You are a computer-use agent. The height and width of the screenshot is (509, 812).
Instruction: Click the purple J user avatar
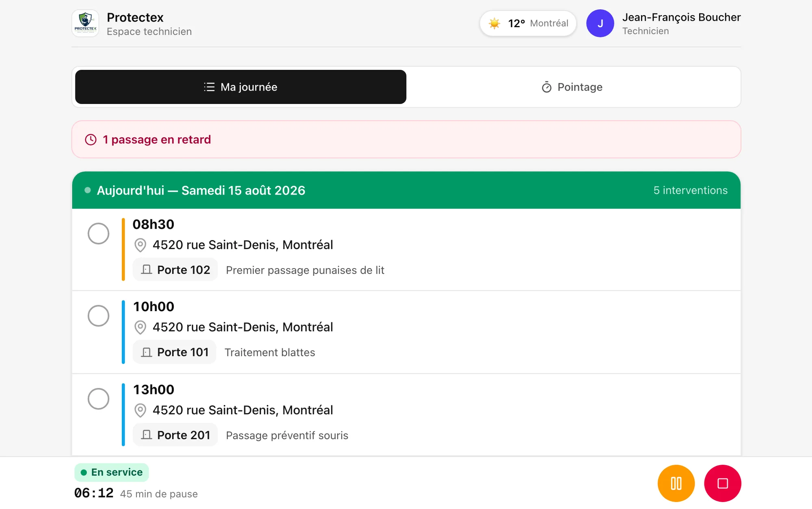(600, 24)
